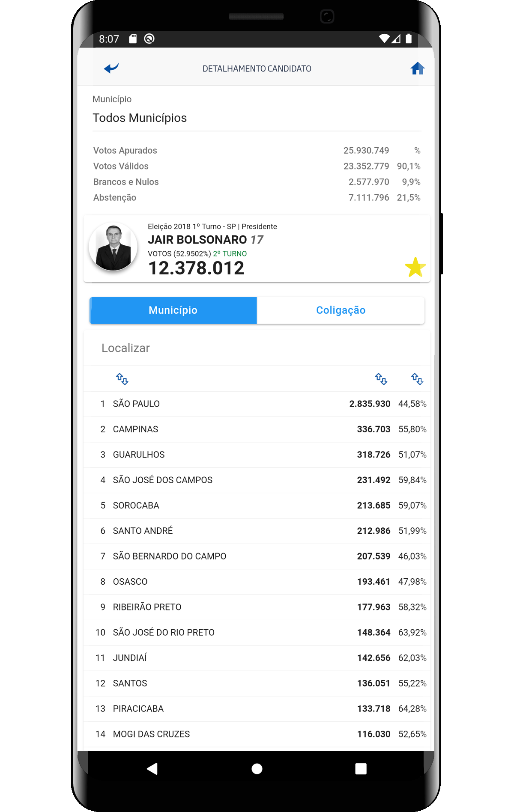
Task: Tap the blue back arrow icon
Action: click(x=111, y=68)
